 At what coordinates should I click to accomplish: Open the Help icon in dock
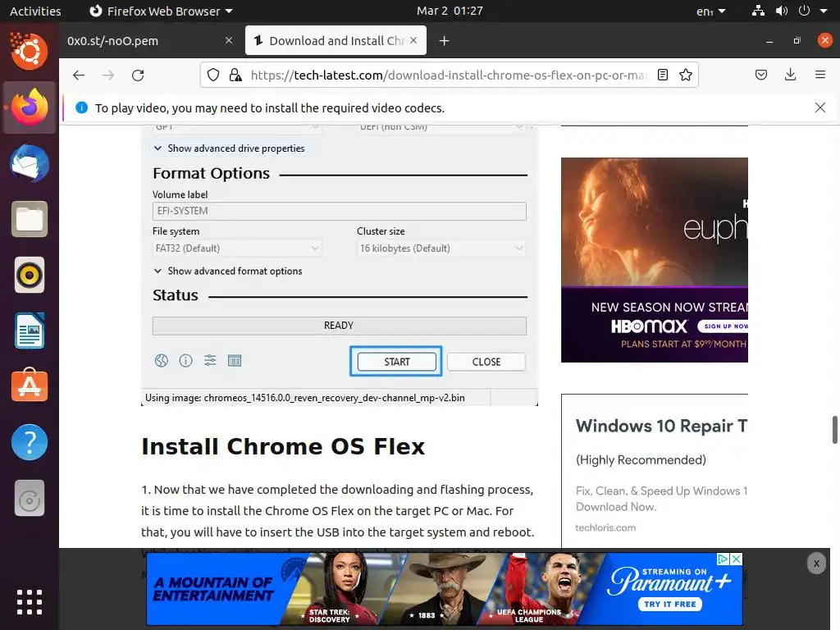coord(30,442)
